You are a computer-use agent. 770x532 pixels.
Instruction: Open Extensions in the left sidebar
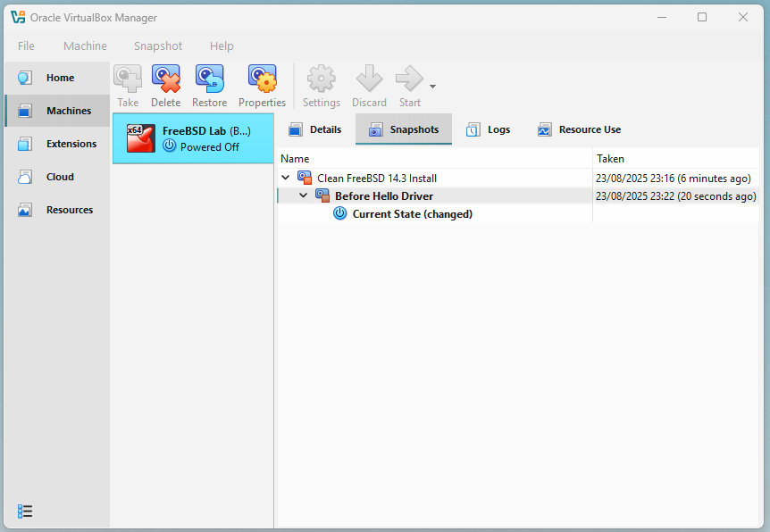(57, 144)
